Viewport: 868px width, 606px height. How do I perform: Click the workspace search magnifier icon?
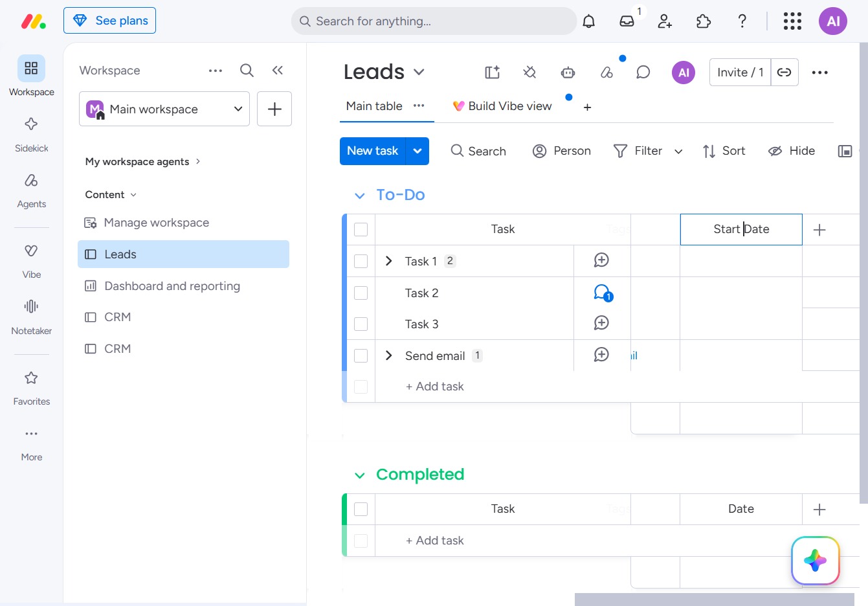tap(247, 71)
